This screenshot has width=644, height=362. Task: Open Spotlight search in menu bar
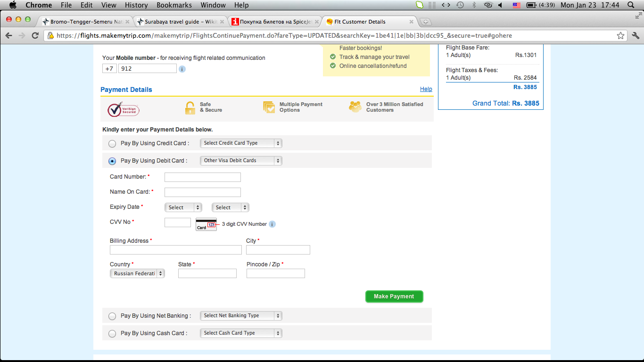click(631, 5)
